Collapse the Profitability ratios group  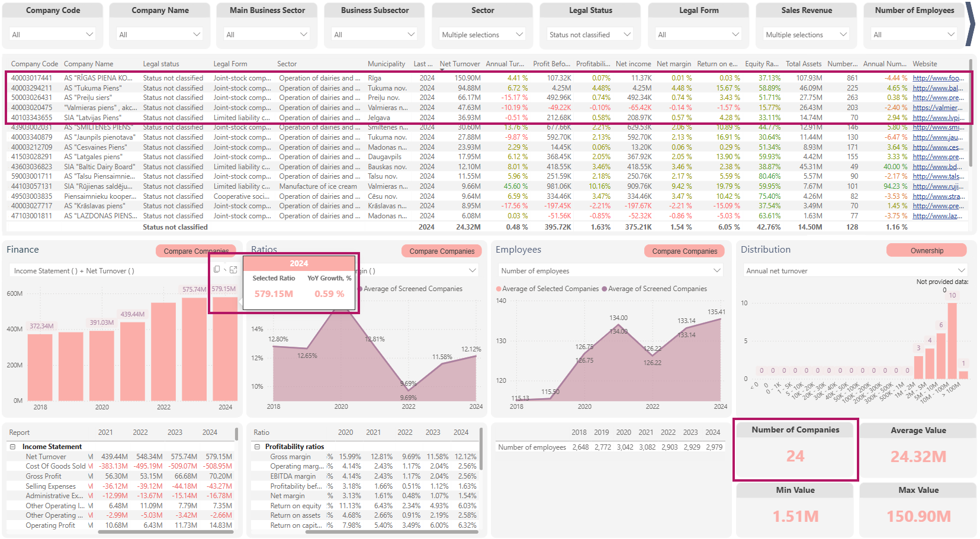[x=257, y=447]
